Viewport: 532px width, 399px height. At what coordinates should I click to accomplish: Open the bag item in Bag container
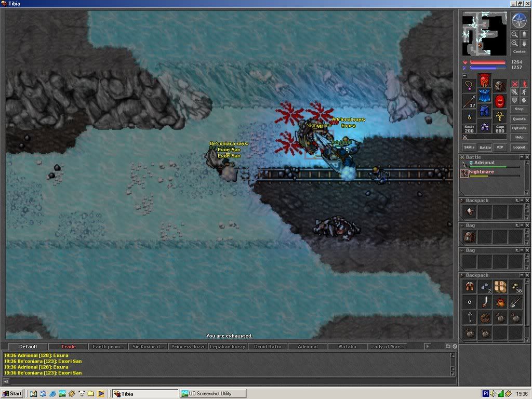pyautogui.click(x=470, y=237)
